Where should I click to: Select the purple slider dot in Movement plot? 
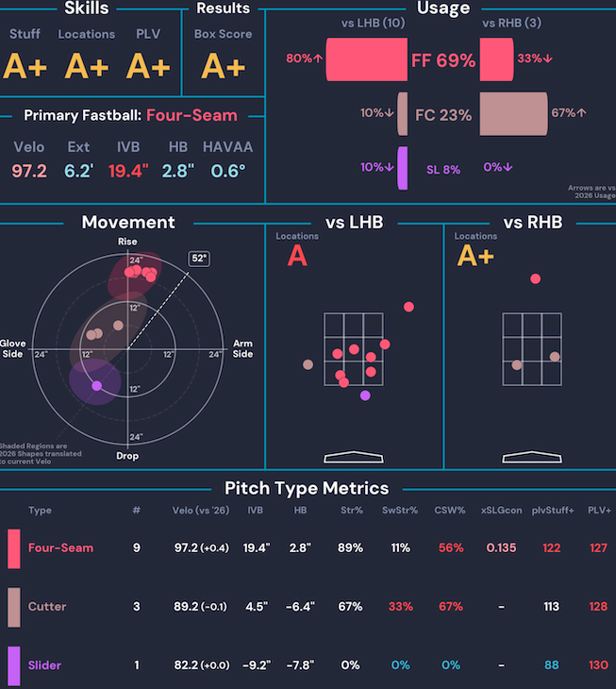[96, 385]
